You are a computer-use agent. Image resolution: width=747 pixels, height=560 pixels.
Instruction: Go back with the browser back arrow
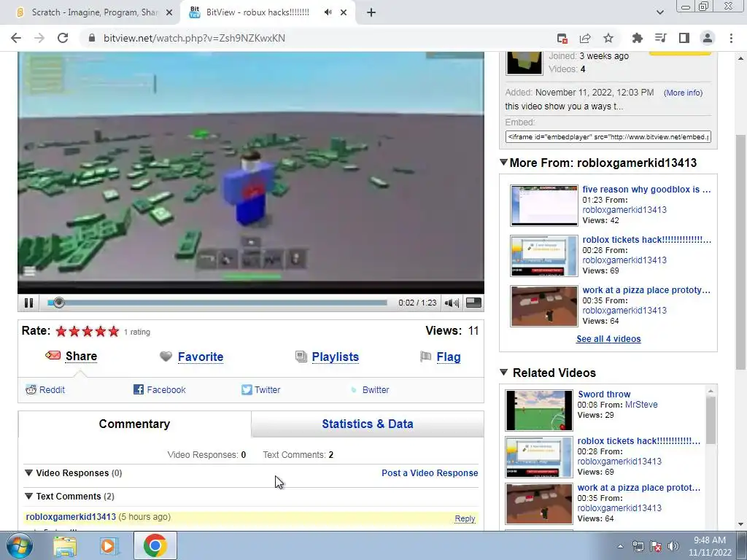click(16, 38)
